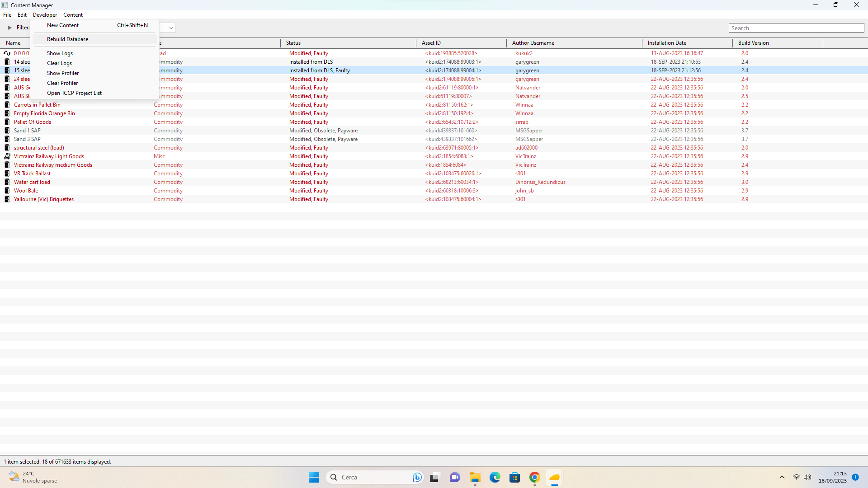The height and width of the screenshot is (488, 868).
Task: Show hidden system tray icons
Action: click(782, 477)
